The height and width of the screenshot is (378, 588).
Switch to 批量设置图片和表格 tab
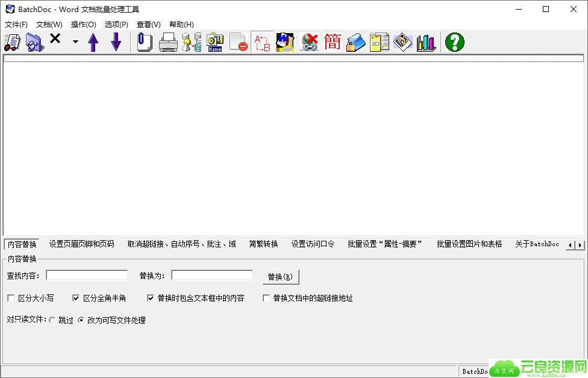click(469, 244)
